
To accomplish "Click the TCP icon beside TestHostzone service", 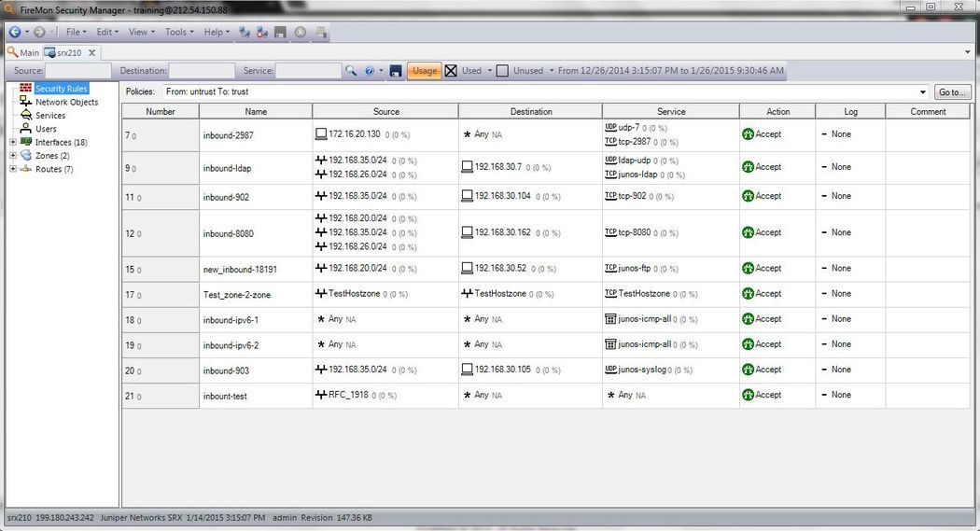I will (610, 293).
